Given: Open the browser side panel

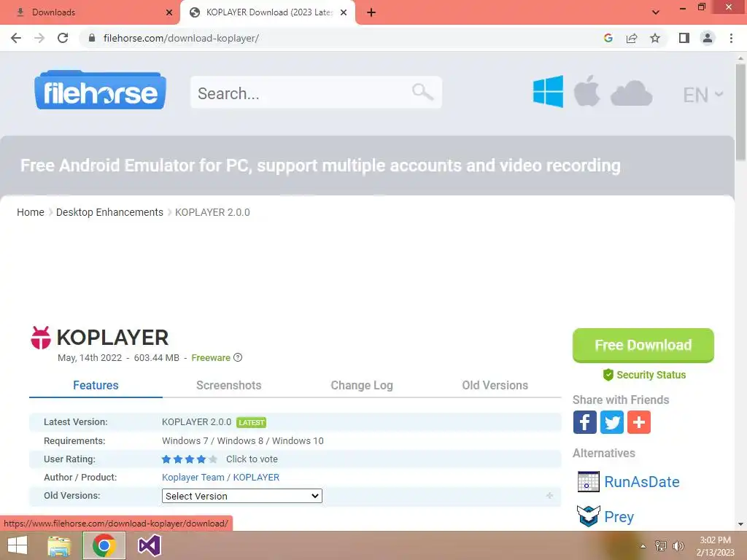Looking at the screenshot, I should pos(684,38).
